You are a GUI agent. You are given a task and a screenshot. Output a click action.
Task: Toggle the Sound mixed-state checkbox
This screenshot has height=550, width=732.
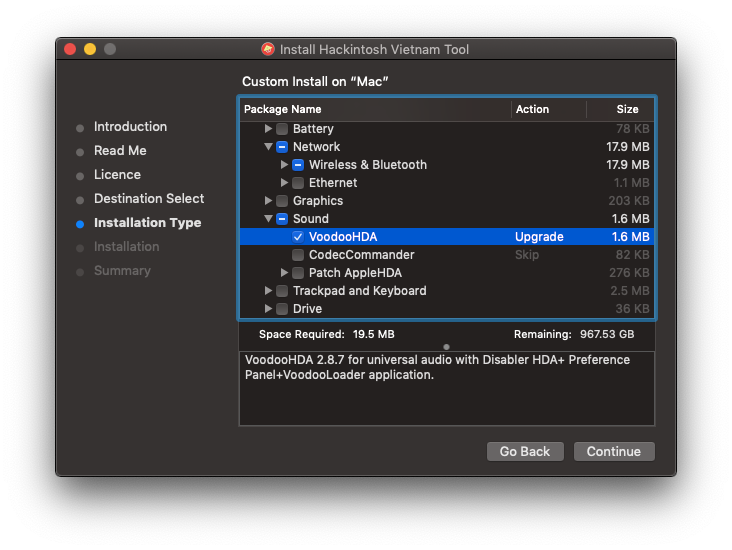click(282, 219)
